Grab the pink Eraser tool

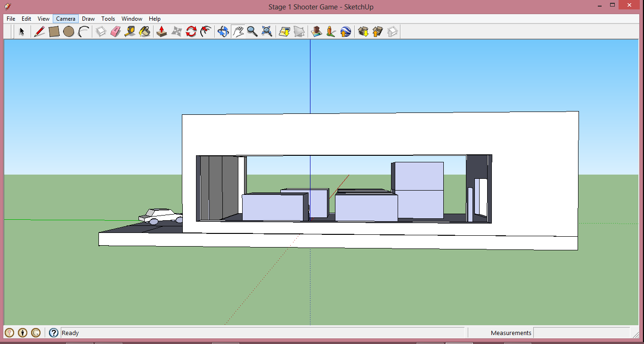click(115, 31)
